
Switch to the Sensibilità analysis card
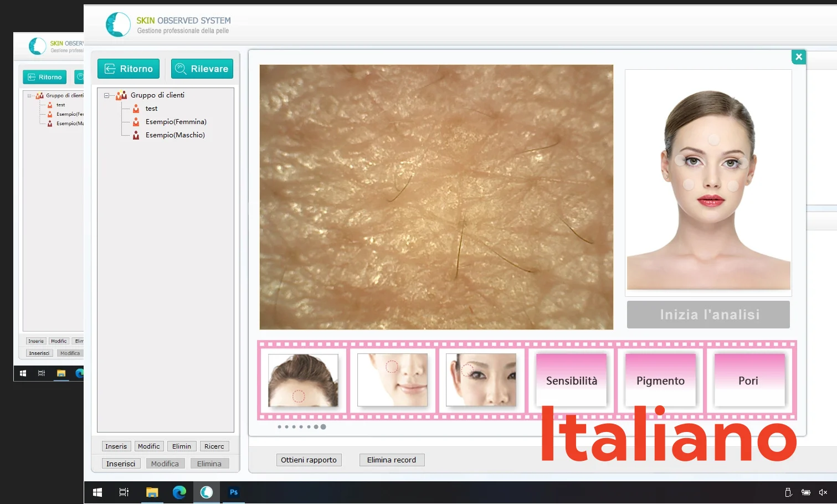pyautogui.click(x=572, y=380)
